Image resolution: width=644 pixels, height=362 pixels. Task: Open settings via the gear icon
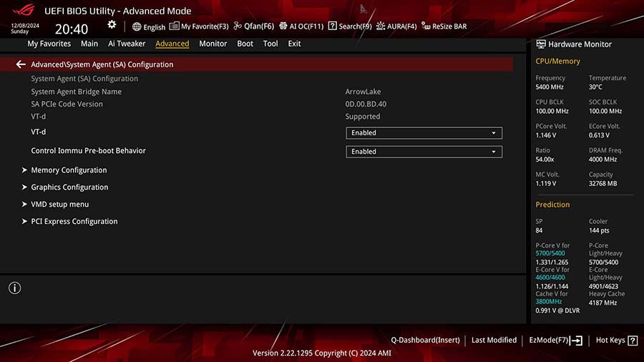(x=112, y=24)
